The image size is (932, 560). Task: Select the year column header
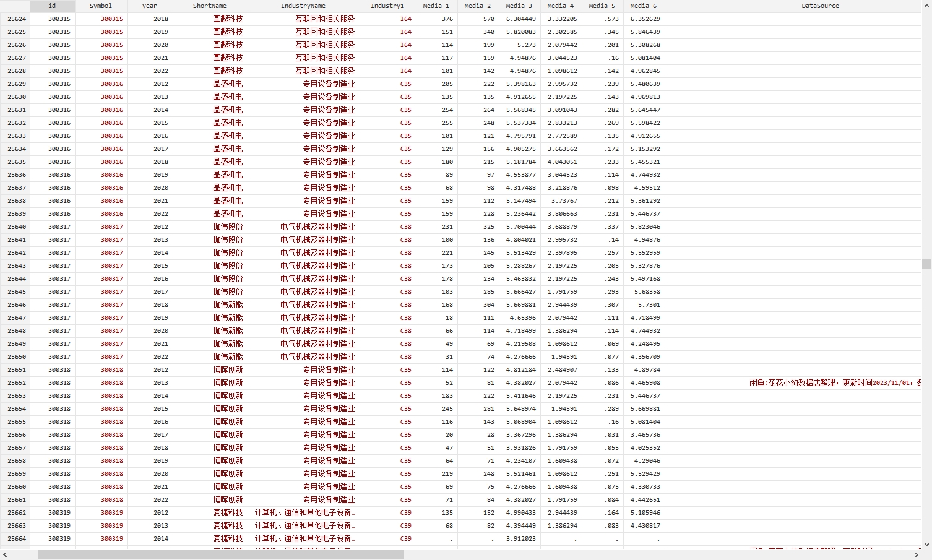(150, 6)
